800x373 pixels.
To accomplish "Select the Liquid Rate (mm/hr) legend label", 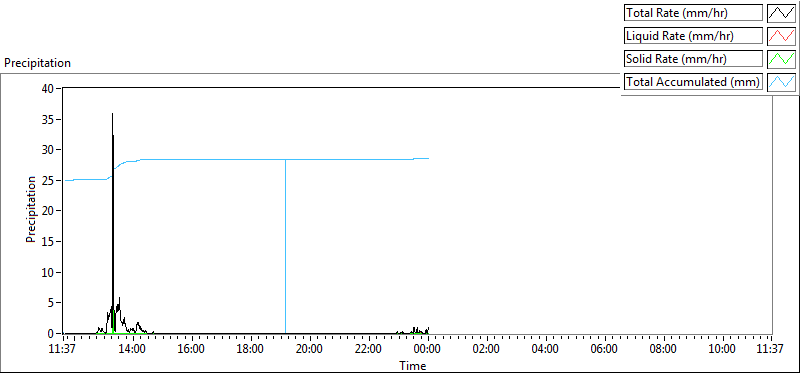I will click(693, 36).
